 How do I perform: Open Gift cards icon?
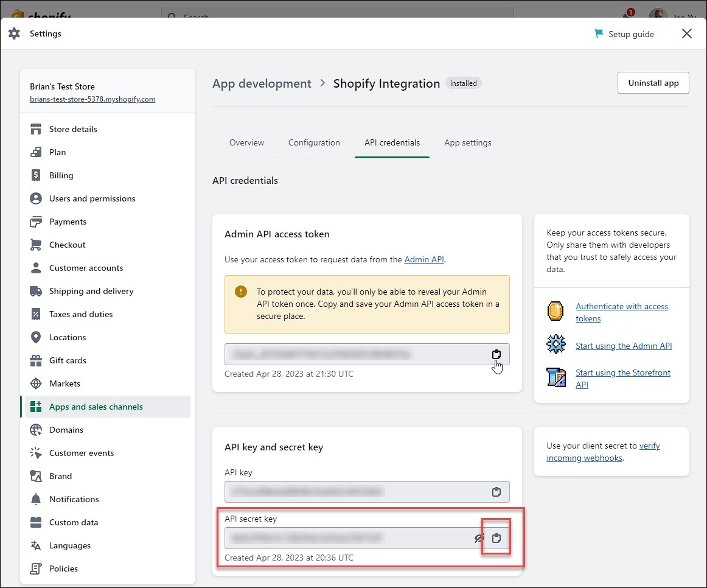click(36, 360)
